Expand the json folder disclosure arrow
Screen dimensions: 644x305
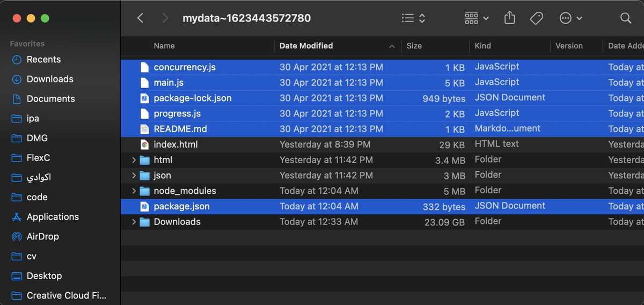[134, 176]
